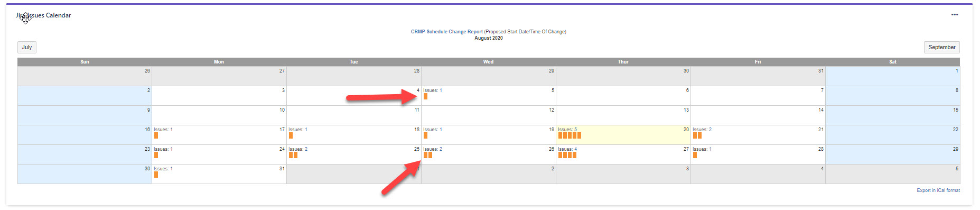The height and width of the screenshot is (210, 980).
Task: Click last orange issue bar on August 20
Action: click(x=579, y=135)
